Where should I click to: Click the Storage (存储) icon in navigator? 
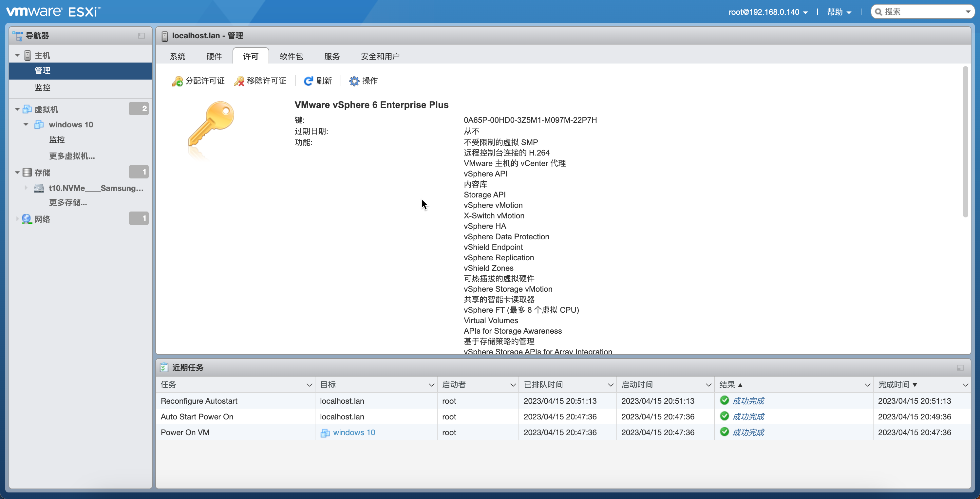(x=27, y=173)
